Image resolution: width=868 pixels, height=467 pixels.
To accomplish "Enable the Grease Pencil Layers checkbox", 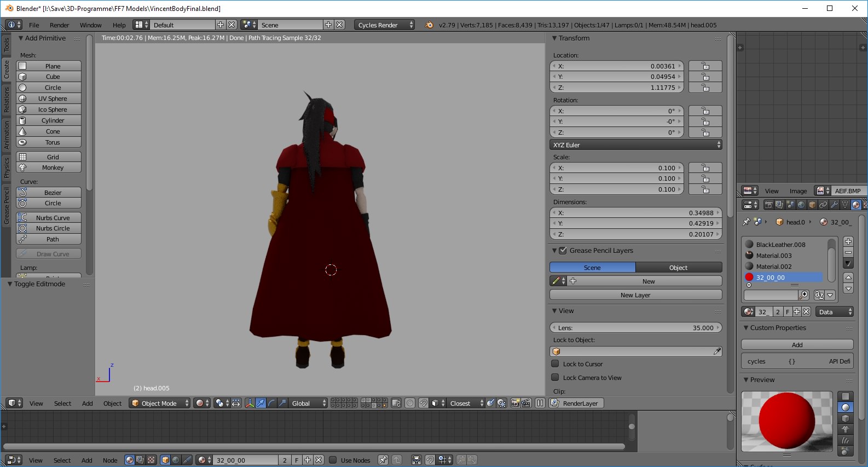I will click(563, 251).
